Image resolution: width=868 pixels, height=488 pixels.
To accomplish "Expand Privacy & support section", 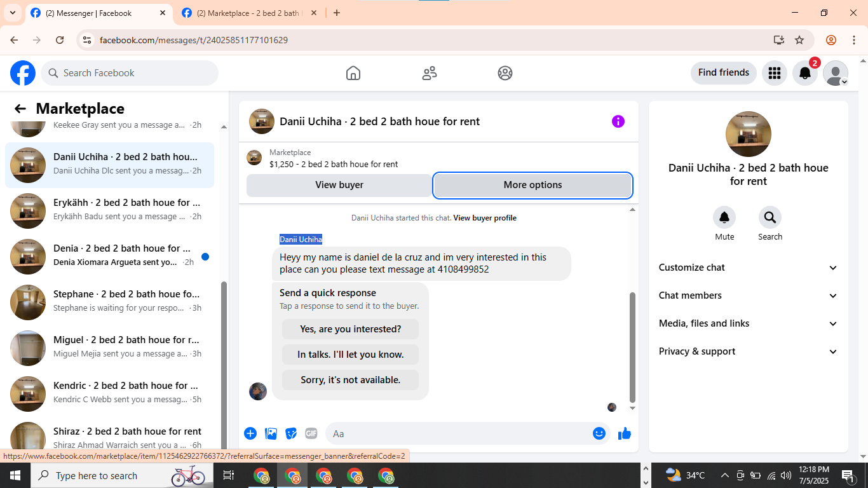I will click(x=749, y=351).
